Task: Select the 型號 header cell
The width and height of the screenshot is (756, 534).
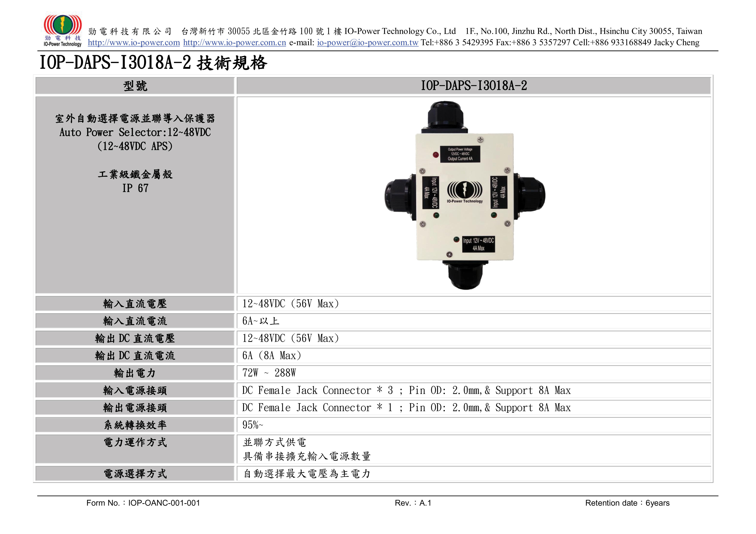Action: 135,86
